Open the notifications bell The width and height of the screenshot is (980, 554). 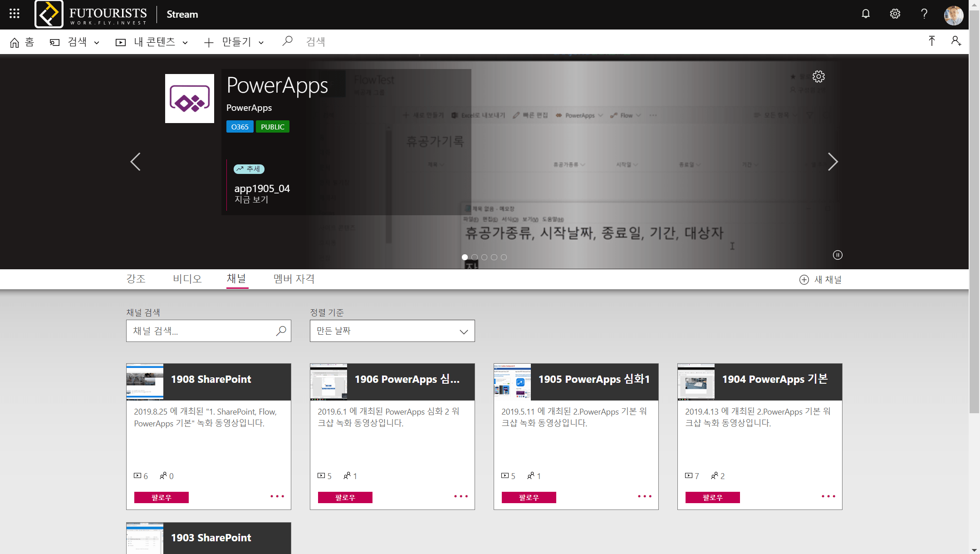pyautogui.click(x=866, y=14)
